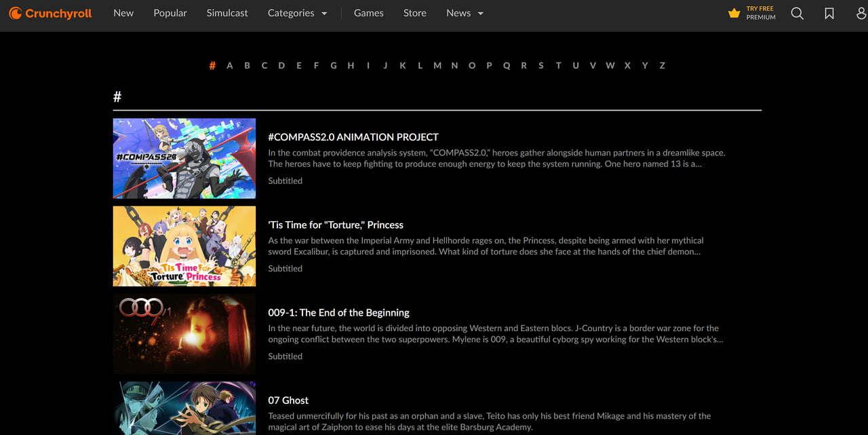Open the 009-1 End of the Beginning thumbnail
Screen dimensions: 868x435
(x=184, y=334)
